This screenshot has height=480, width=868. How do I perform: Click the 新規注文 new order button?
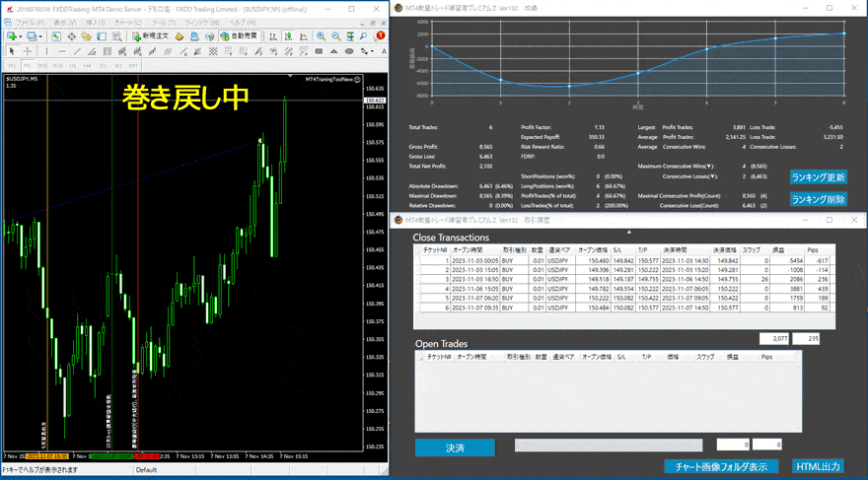pyautogui.click(x=155, y=35)
